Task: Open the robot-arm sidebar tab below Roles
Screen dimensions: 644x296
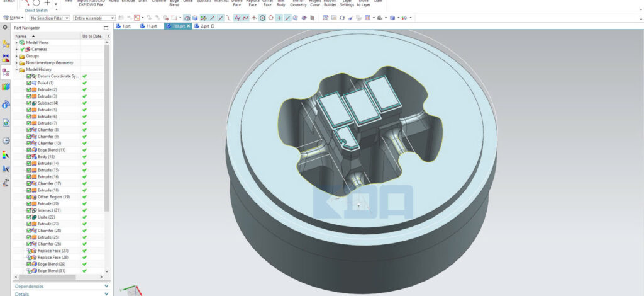Action: click(6, 183)
